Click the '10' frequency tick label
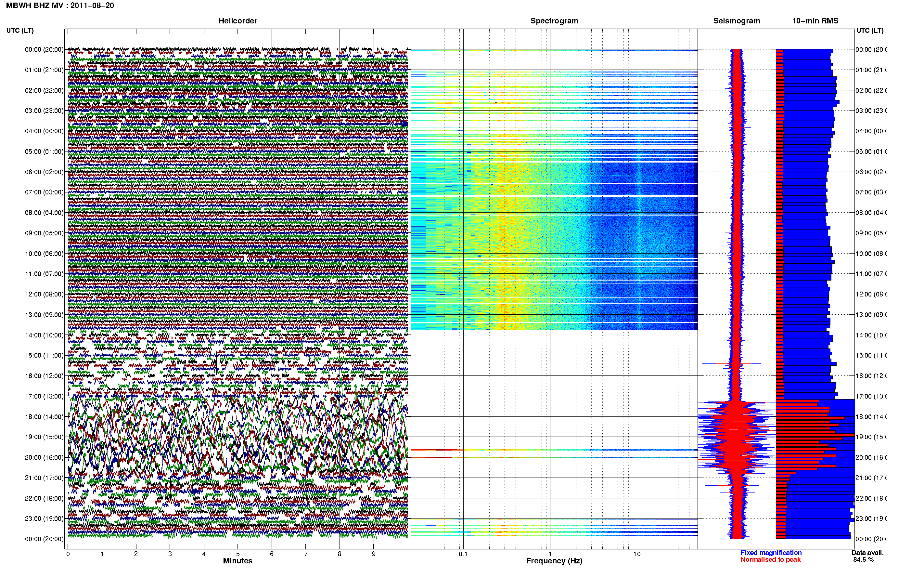This screenshot has height=578, width=924. (x=637, y=554)
